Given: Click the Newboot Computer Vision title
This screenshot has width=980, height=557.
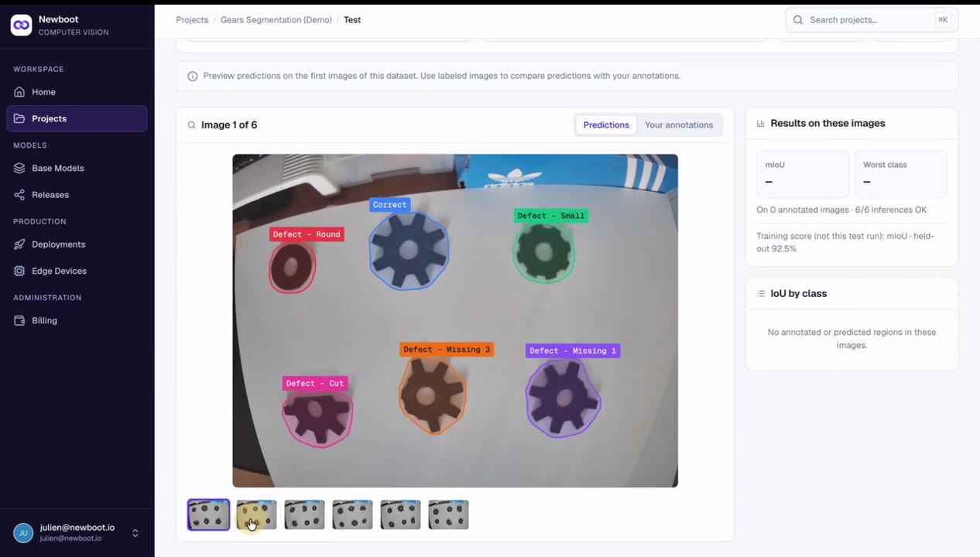Looking at the screenshot, I should (74, 26).
